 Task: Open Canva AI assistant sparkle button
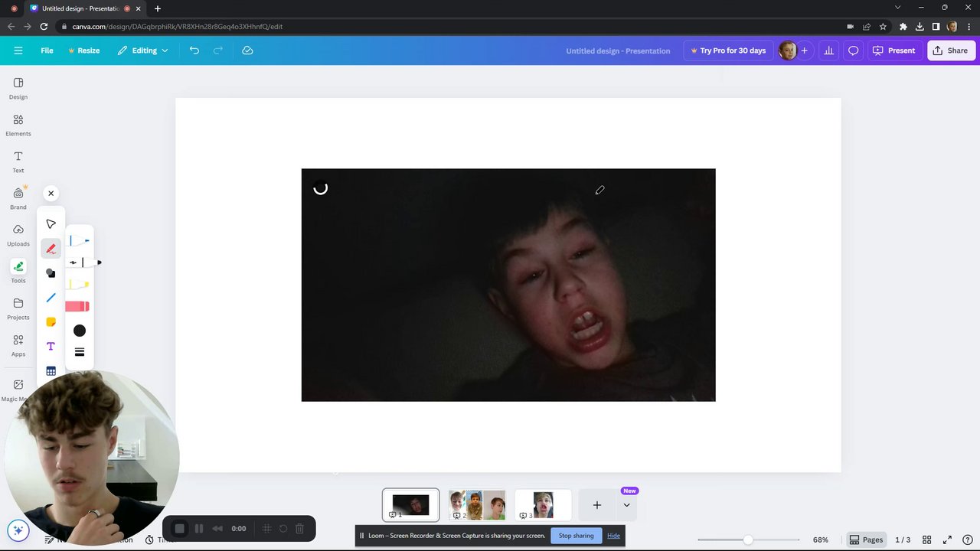click(18, 530)
